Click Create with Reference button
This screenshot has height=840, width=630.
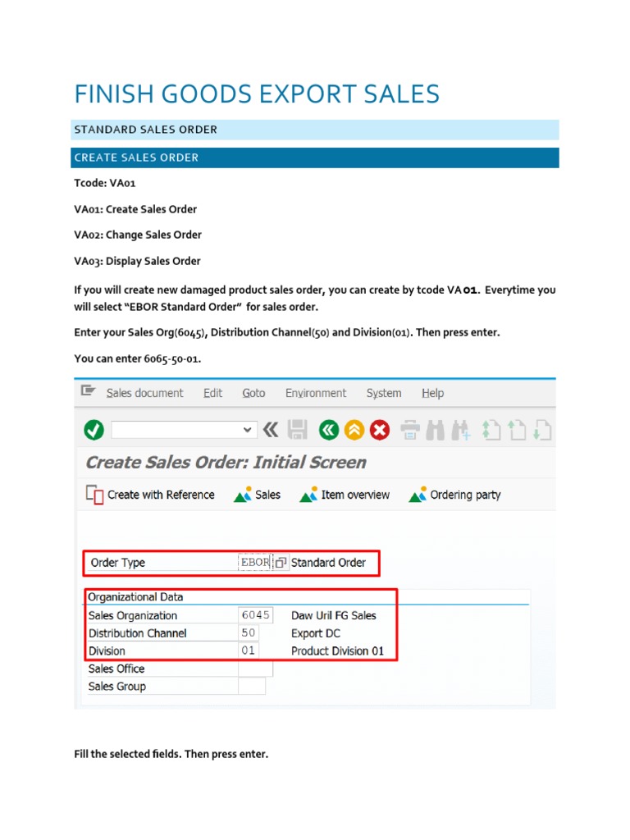tap(150, 495)
